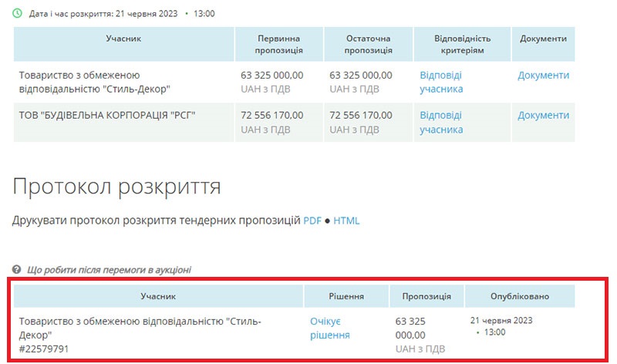Select the "Протокол розкриття" heading
Screen dimensions: 617x364
pyautogui.click(x=116, y=187)
